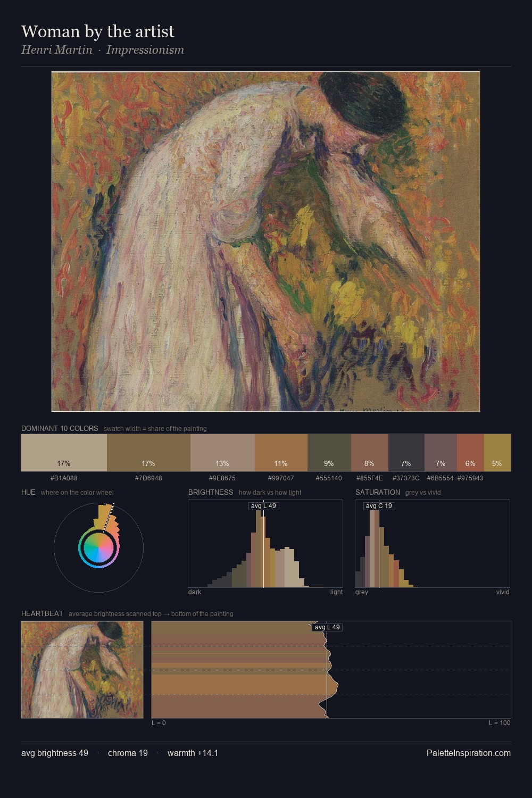Pick the 6% rust swatch #975943
Screen dimensions: 532x798
tap(470, 453)
